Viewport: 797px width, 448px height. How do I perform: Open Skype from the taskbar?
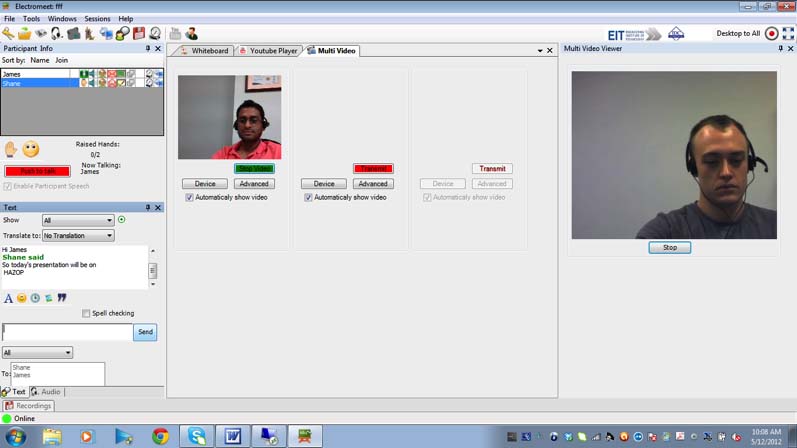(x=196, y=436)
